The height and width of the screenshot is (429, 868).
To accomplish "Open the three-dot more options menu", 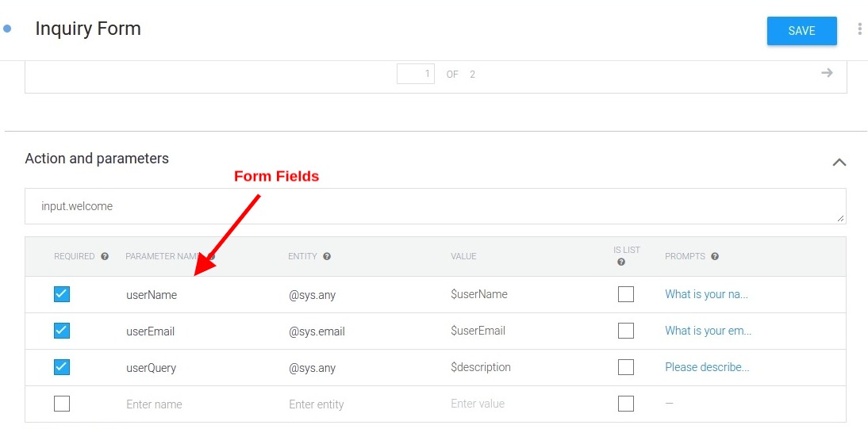I will pos(859,29).
